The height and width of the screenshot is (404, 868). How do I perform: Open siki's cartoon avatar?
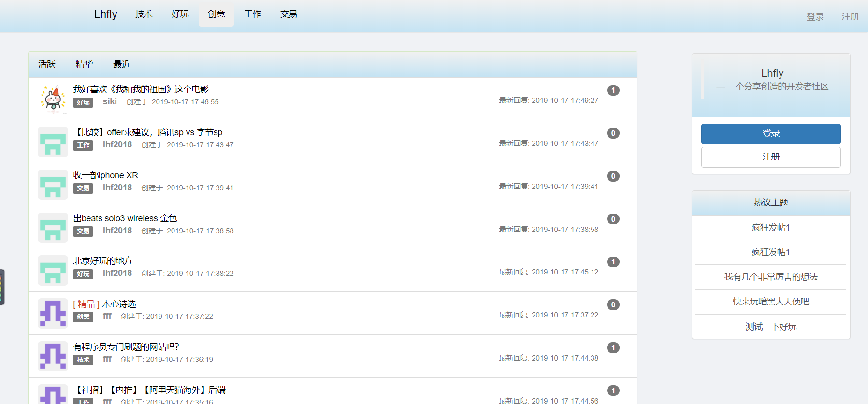pyautogui.click(x=53, y=99)
